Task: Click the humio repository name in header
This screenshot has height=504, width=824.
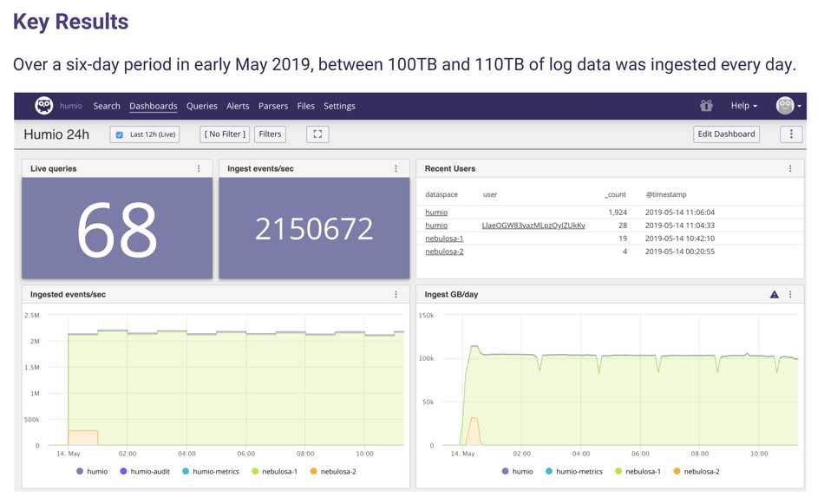Action: 71,106
